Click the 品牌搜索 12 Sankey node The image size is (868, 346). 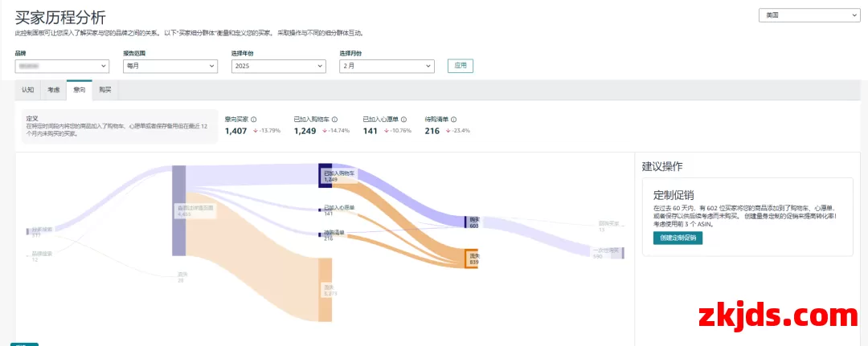(39, 256)
